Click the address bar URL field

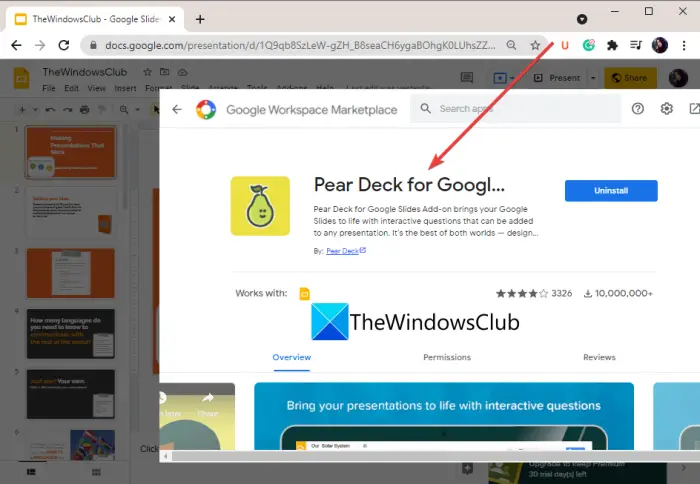point(300,45)
